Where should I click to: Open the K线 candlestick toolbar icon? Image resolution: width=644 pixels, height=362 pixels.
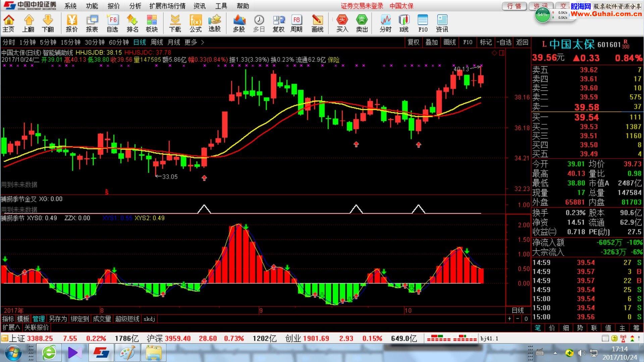click(404, 23)
